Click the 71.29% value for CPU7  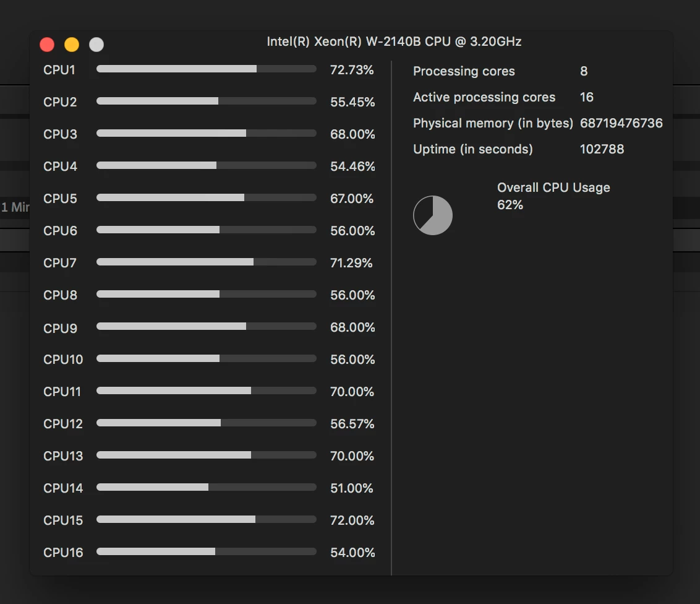coord(351,263)
